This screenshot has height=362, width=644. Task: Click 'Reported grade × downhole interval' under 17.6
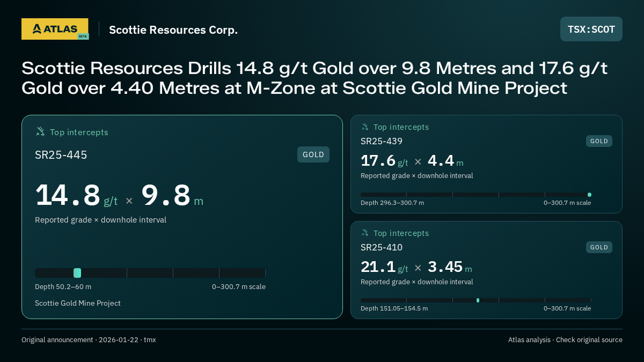[417, 176]
